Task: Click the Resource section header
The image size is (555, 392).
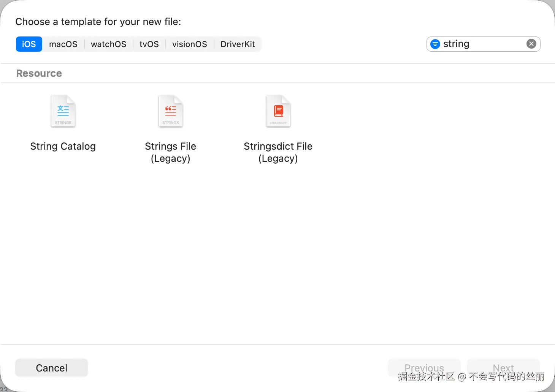Action: (x=39, y=73)
